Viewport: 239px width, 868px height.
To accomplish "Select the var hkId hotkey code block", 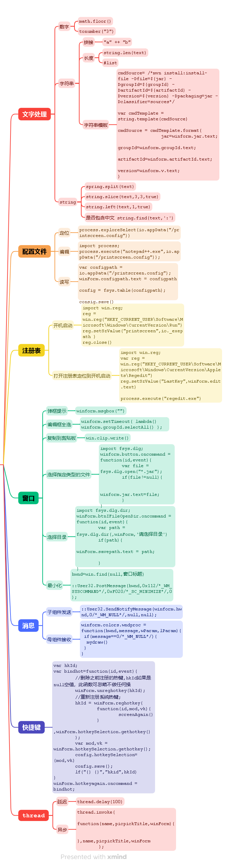I will point(104,727).
